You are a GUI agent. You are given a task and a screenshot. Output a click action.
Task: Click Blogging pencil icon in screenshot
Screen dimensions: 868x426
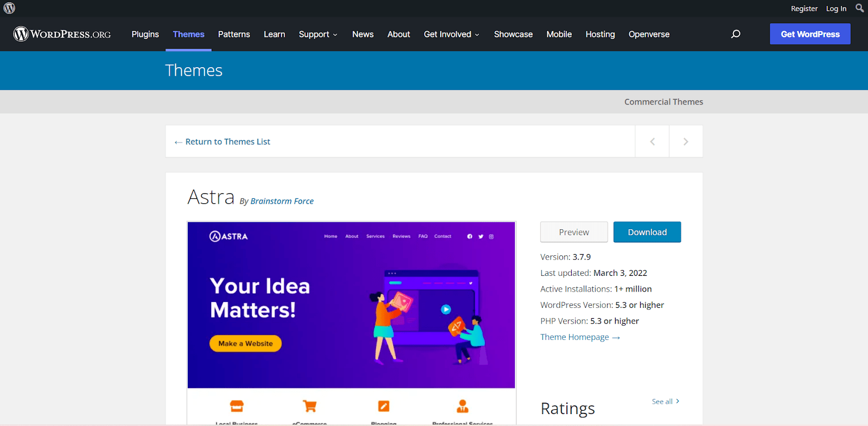384,406
